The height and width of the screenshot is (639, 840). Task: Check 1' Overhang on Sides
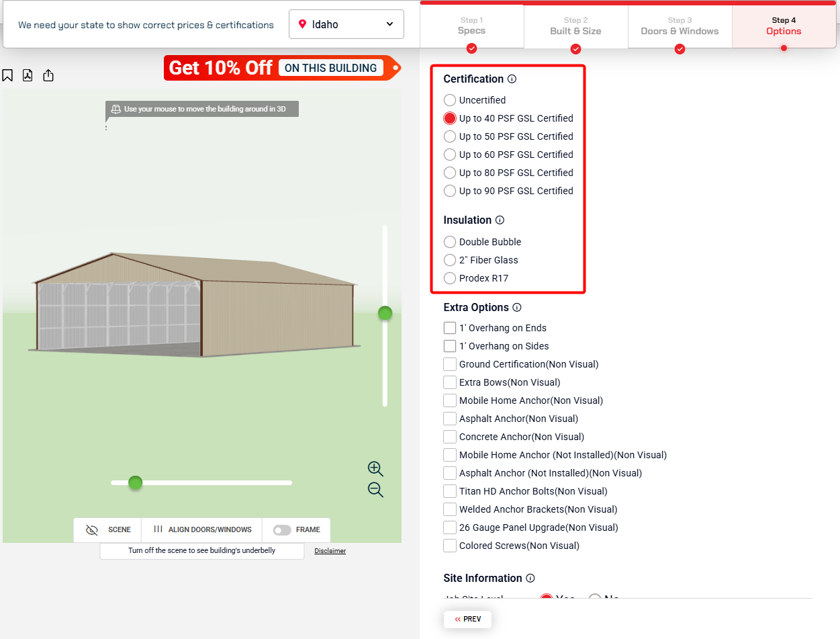click(450, 346)
